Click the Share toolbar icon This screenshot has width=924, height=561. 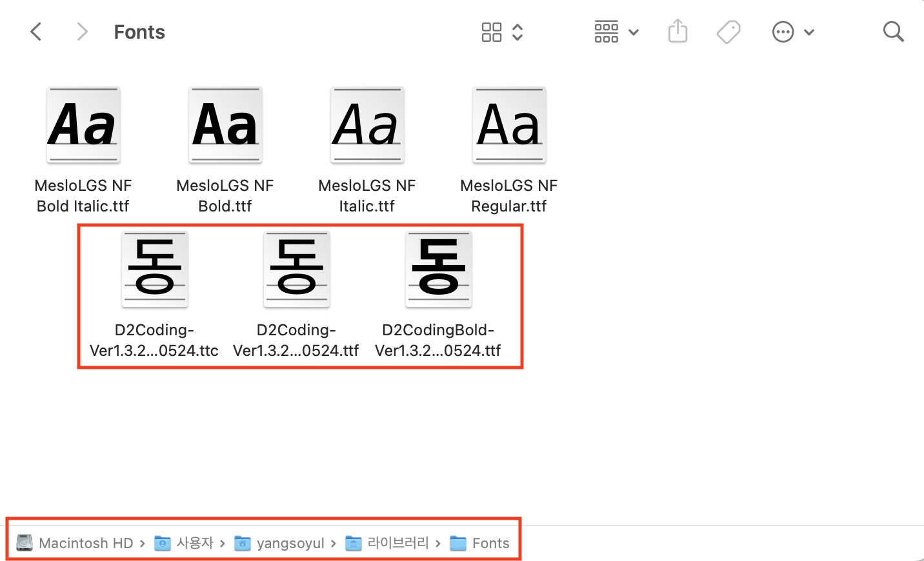678,31
